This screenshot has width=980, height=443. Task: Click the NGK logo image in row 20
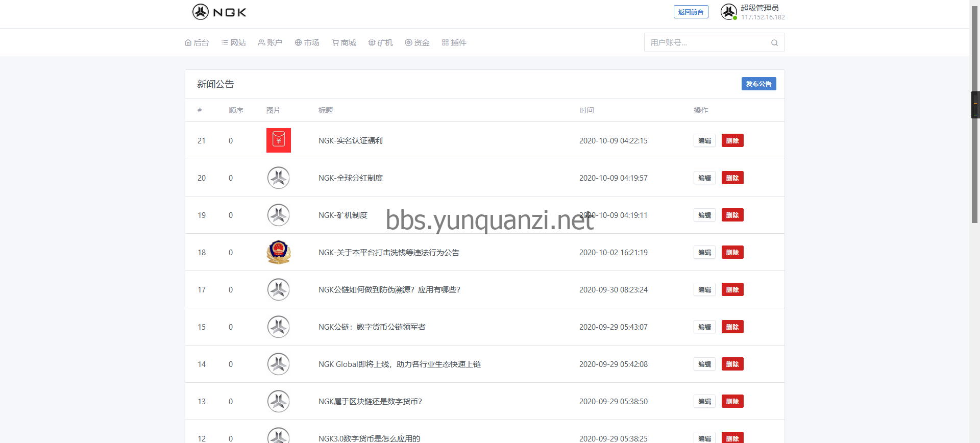pyautogui.click(x=278, y=178)
